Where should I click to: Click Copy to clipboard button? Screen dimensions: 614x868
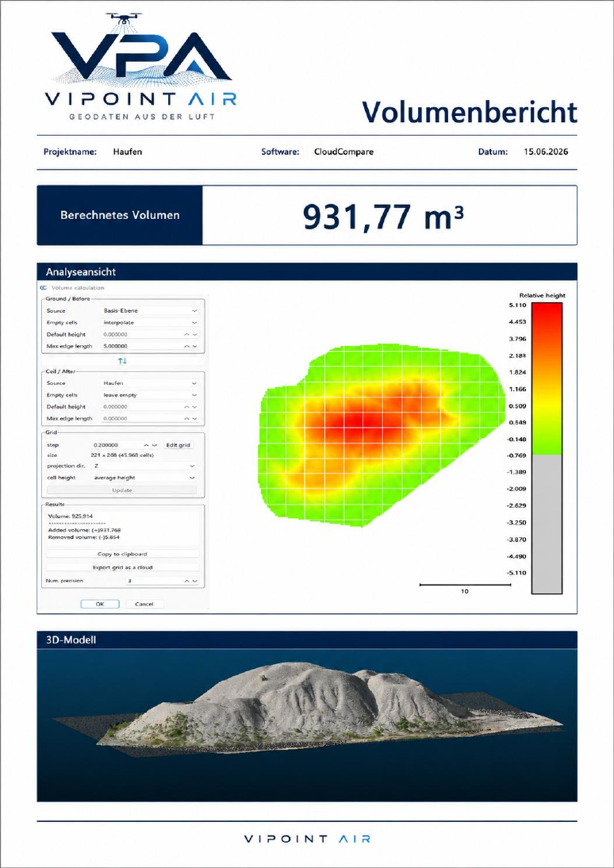[x=122, y=554]
